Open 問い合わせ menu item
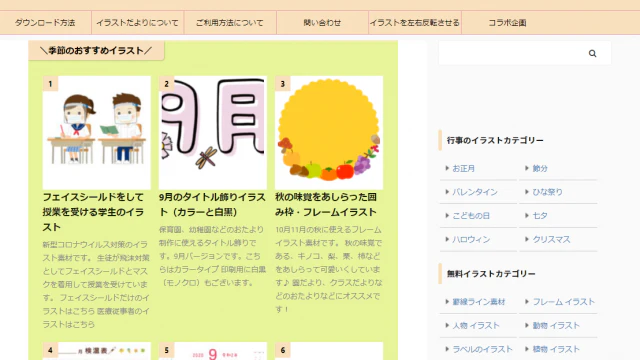 (x=322, y=23)
